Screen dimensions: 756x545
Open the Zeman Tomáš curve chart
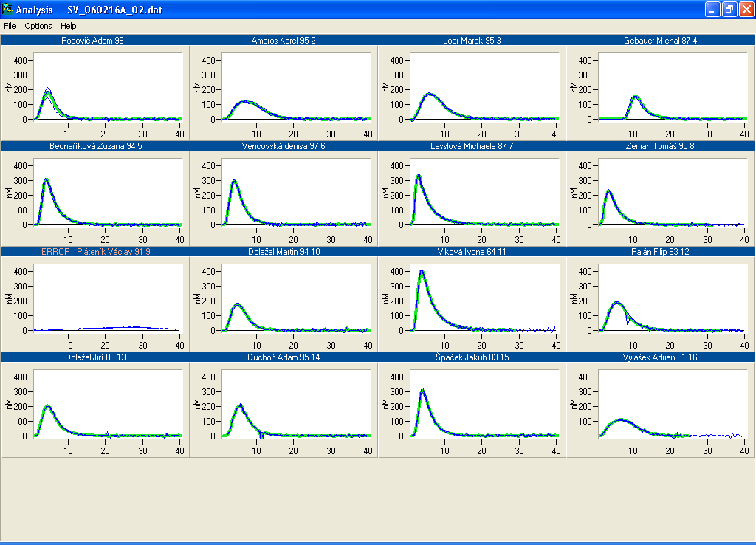[673, 191]
